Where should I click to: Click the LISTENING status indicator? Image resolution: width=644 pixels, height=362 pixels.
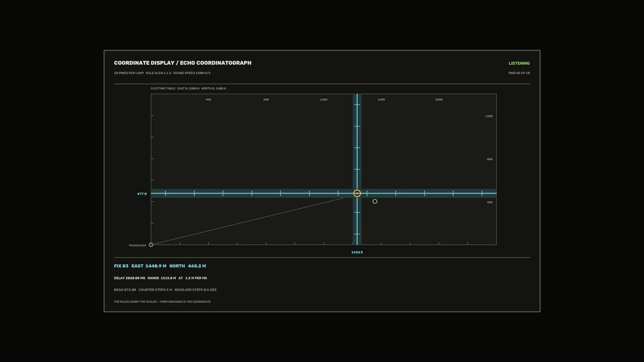(519, 63)
